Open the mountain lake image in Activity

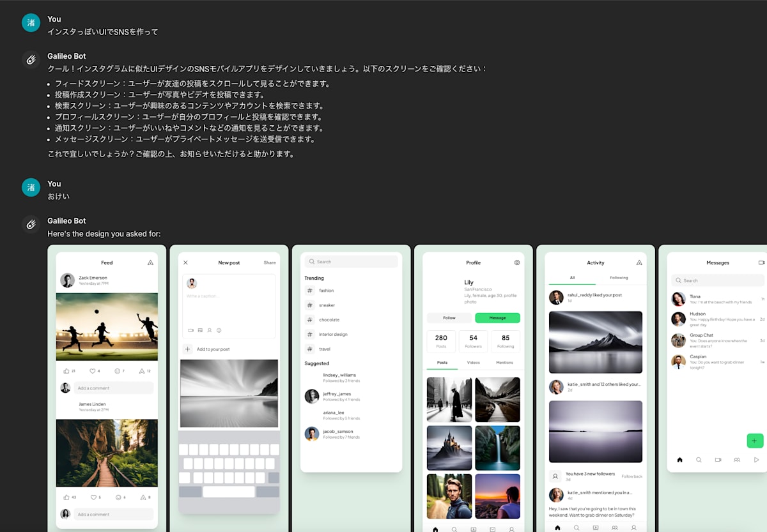(x=596, y=342)
